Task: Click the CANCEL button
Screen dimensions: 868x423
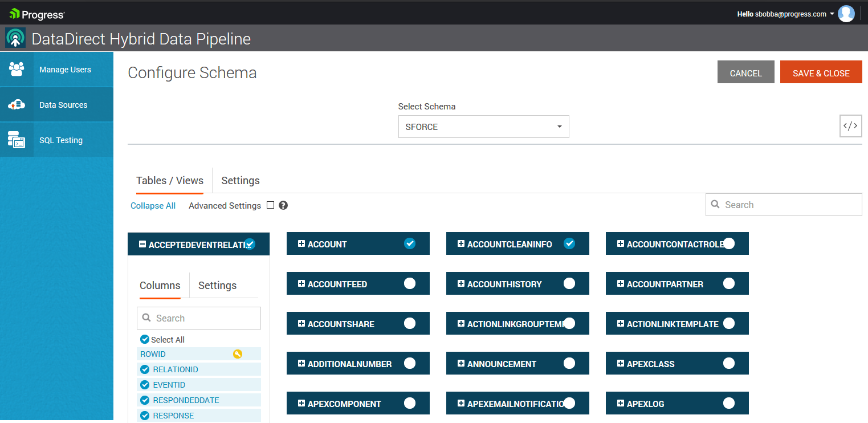Action: (746, 72)
